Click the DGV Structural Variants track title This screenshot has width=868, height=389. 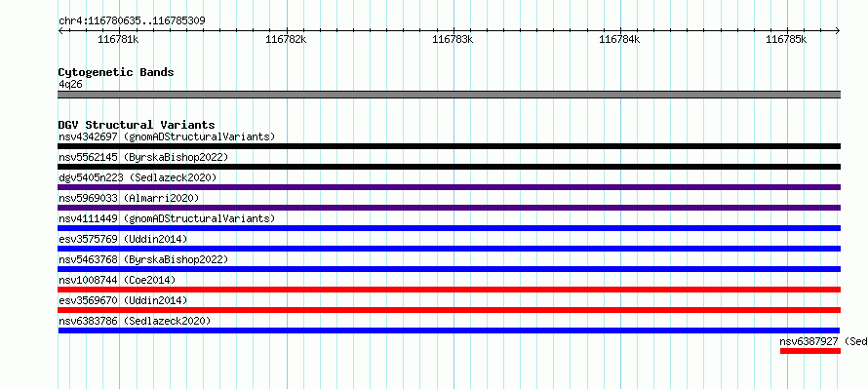click(x=137, y=125)
